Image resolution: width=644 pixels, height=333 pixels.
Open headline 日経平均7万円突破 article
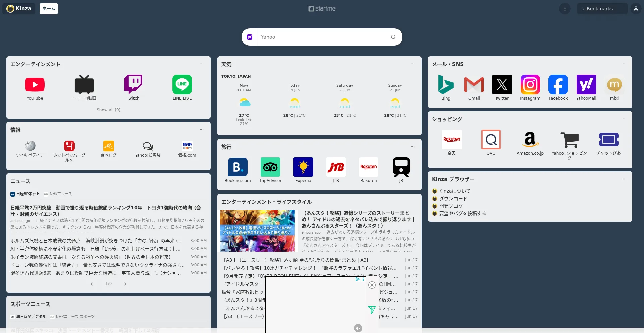pyautogui.click(x=106, y=211)
